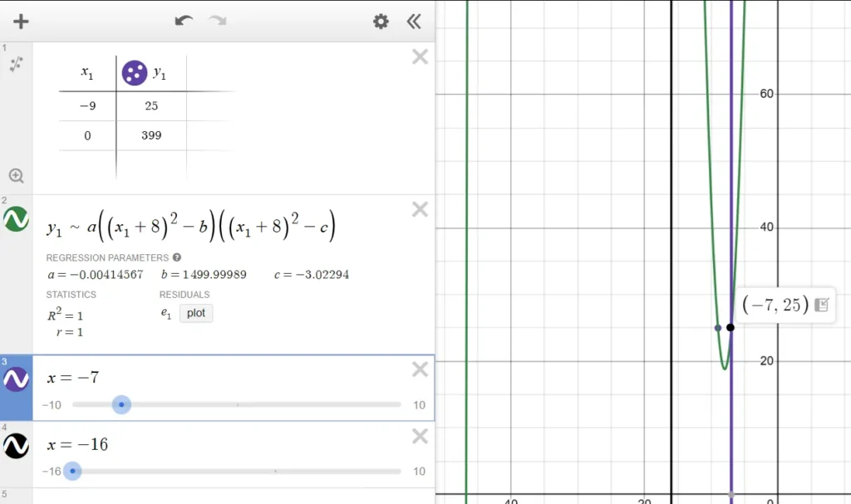This screenshot has height=504, width=851.
Task: Collapse the expression list panel
Action: pyautogui.click(x=413, y=22)
